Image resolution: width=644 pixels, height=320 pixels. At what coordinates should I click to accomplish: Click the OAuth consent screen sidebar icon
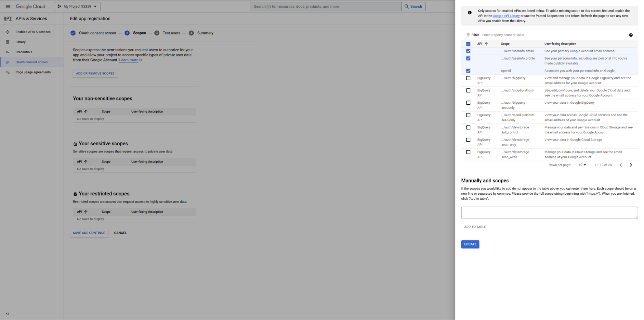point(7,62)
